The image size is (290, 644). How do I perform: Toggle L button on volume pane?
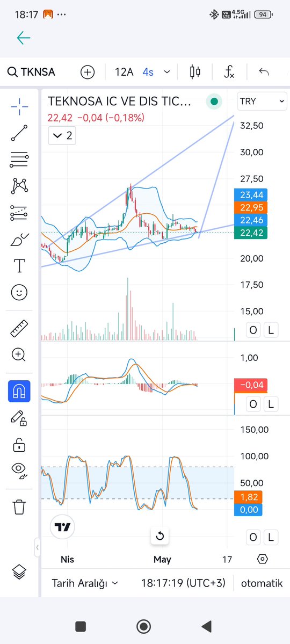tap(271, 330)
